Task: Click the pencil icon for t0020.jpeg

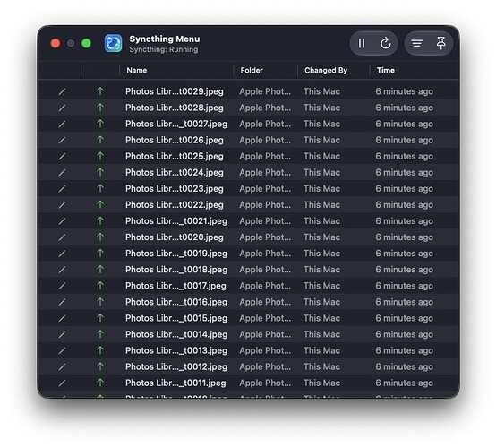Action: [x=62, y=237]
